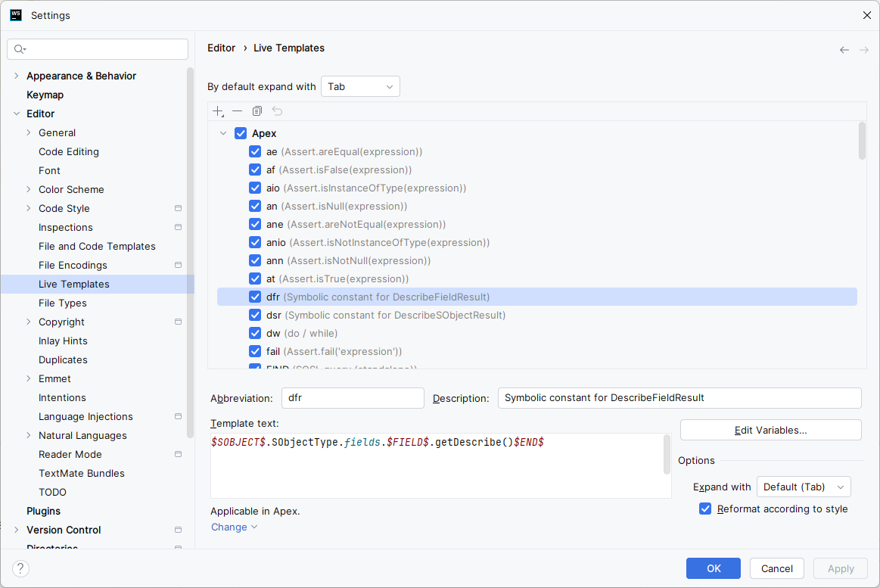880x588 pixels.
Task: Click the settings tree vertical scrollbar
Action: [190, 253]
